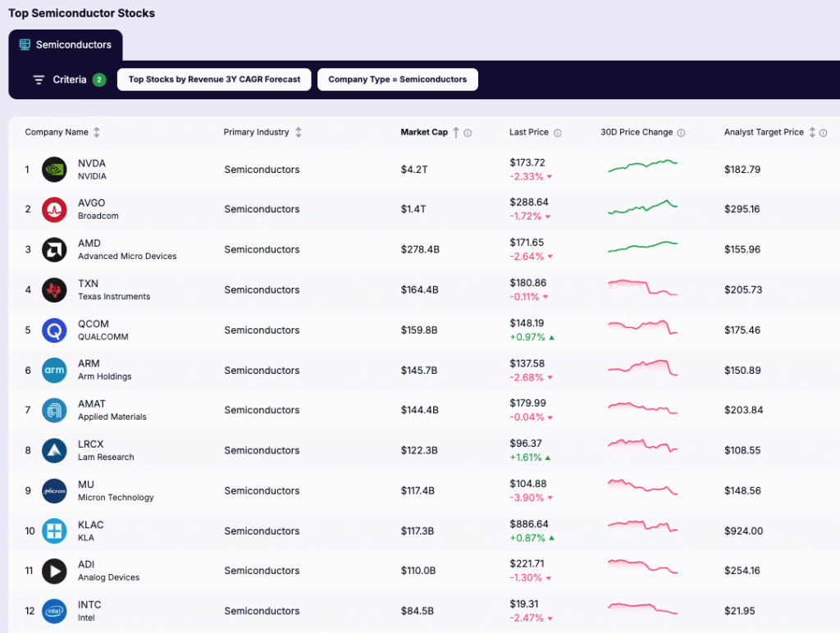Viewport: 840px width, 633px height.
Task: Sort by Analyst Target Price arrows
Action: tap(812, 132)
